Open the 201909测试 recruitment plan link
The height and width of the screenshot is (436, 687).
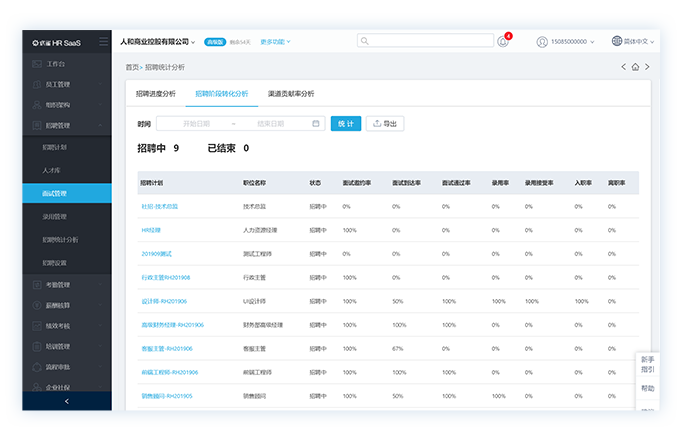click(156, 254)
